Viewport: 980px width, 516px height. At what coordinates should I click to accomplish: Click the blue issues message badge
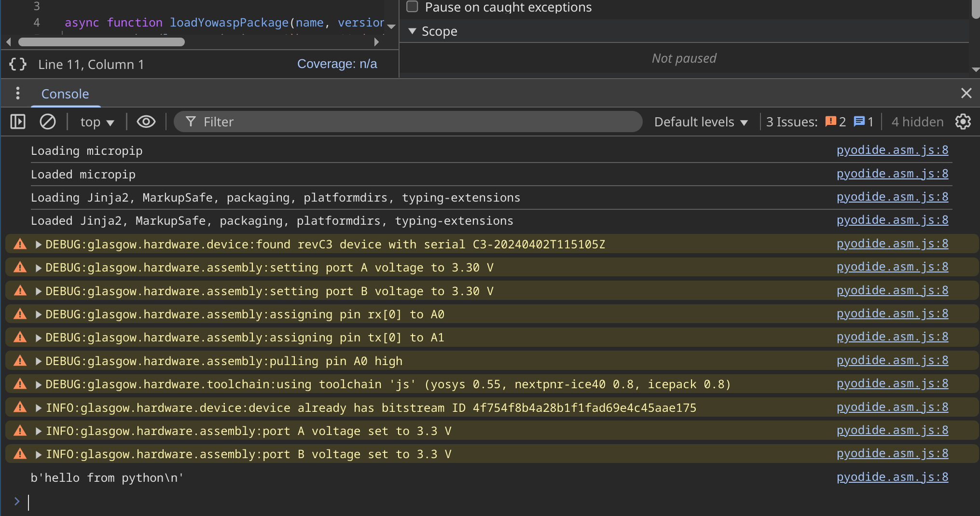click(863, 122)
